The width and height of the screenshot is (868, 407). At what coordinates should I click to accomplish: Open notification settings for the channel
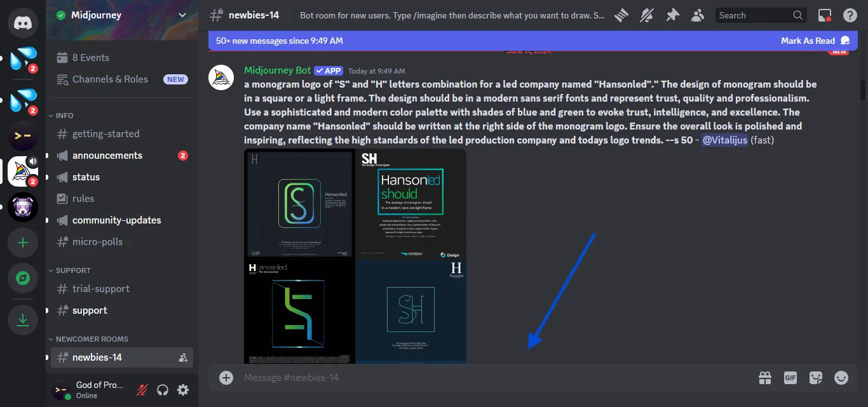646,15
